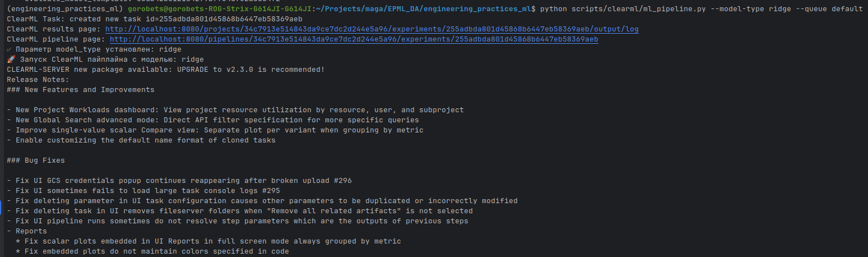This screenshot has height=257, width=868.
Task: Click the rocket emoji icon
Action: [11, 59]
